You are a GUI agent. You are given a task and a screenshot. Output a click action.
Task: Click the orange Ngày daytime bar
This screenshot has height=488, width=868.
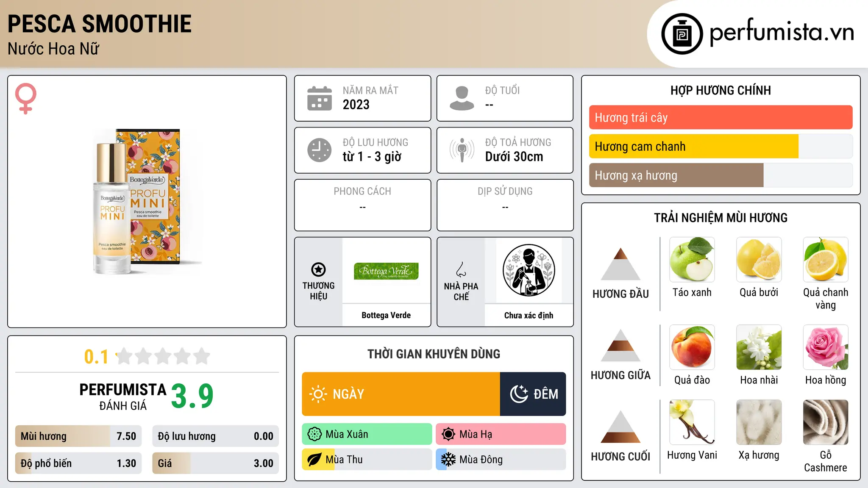click(x=401, y=394)
